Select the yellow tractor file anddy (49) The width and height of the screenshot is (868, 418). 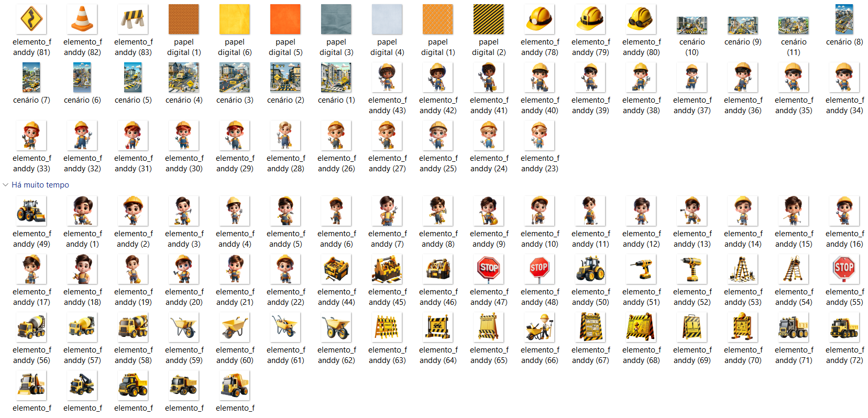[x=31, y=211]
